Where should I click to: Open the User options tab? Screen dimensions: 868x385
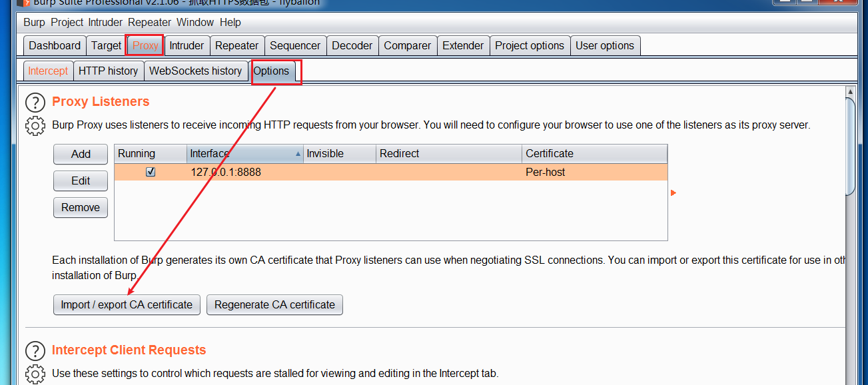(x=605, y=45)
